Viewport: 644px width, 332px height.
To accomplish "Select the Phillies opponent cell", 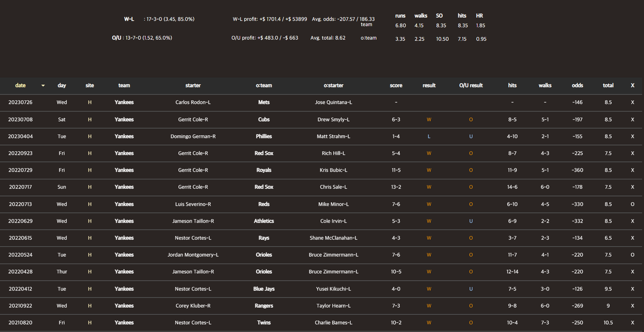I will point(264,136).
